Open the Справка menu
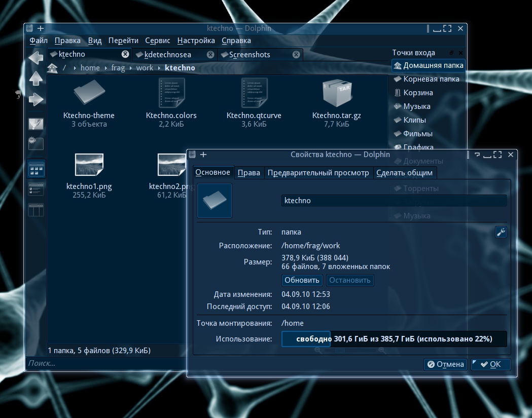Viewport: 532px width, 418px height. 236,41
